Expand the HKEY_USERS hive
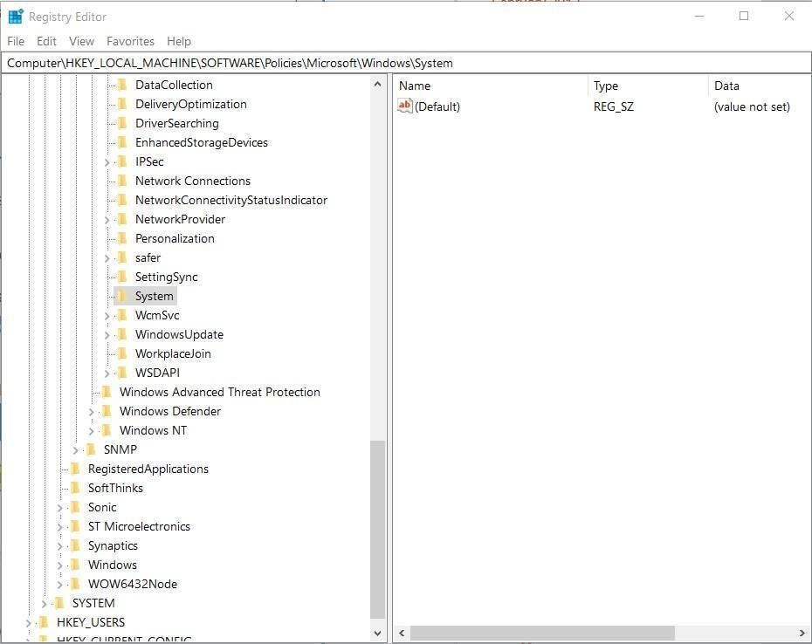The height and width of the screenshot is (644, 812). click(28, 623)
